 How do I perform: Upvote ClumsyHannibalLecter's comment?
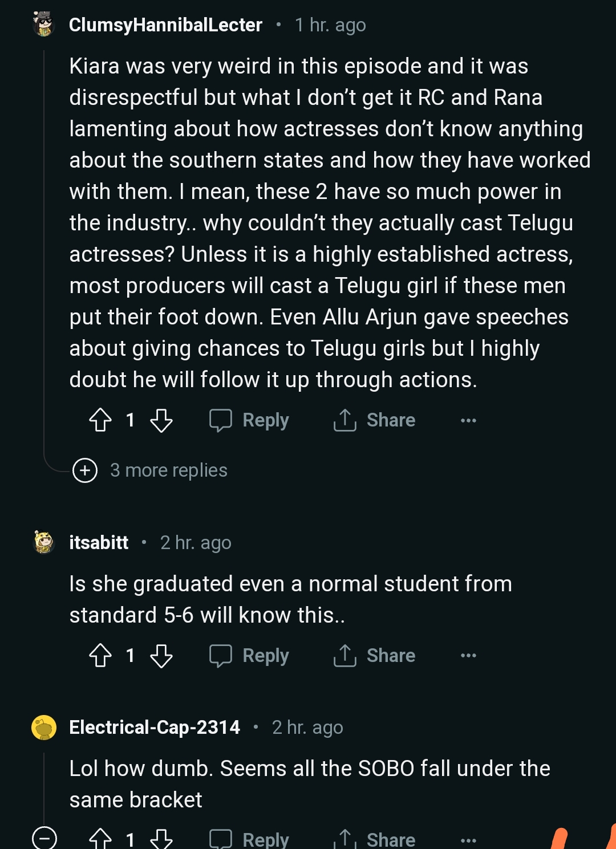(101, 420)
